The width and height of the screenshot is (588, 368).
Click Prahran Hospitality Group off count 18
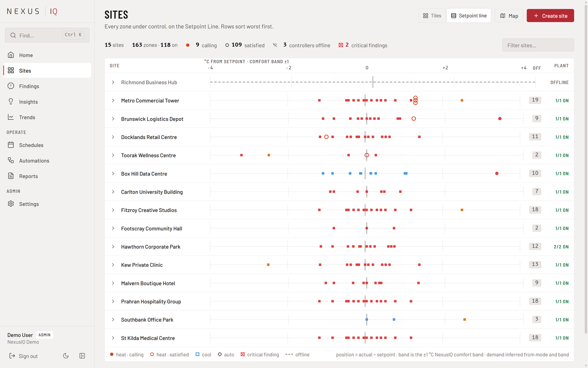pyautogui.click(x=535, y=301)
